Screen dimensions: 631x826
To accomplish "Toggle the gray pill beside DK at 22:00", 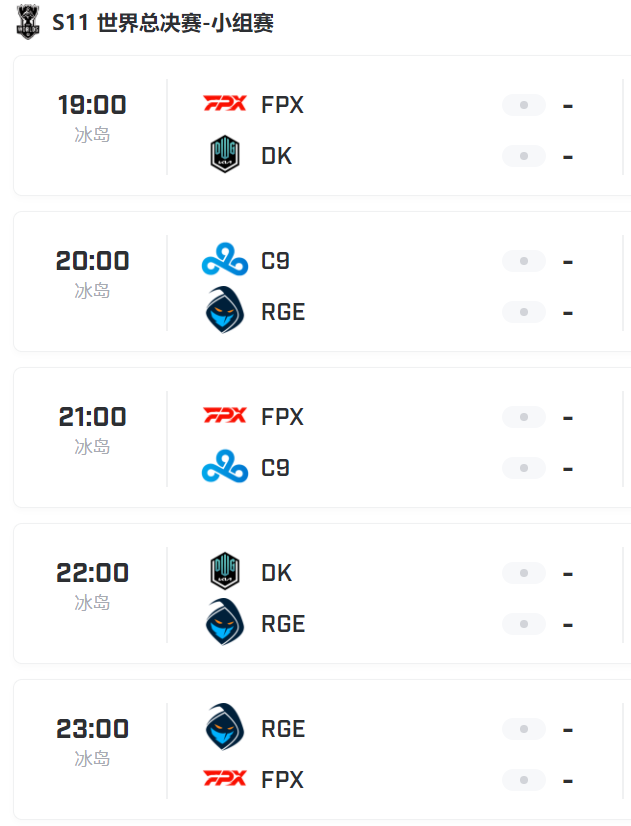I will [x=523, y=573].
